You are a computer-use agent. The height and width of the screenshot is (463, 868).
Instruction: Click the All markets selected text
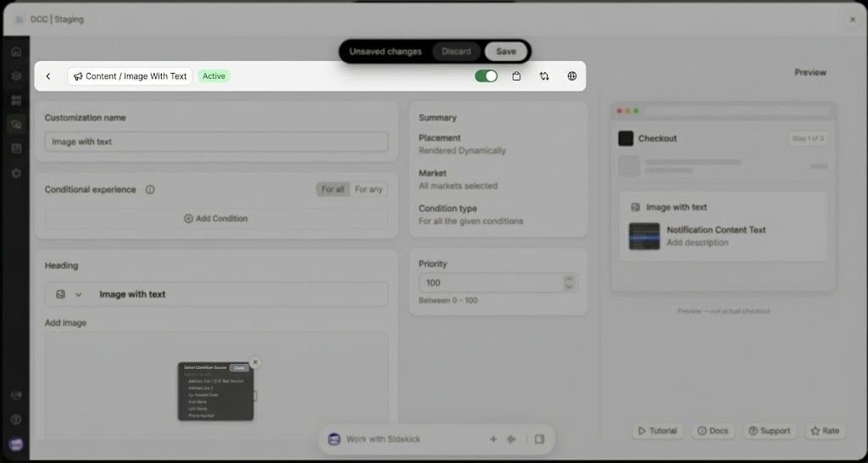(459, 186)
